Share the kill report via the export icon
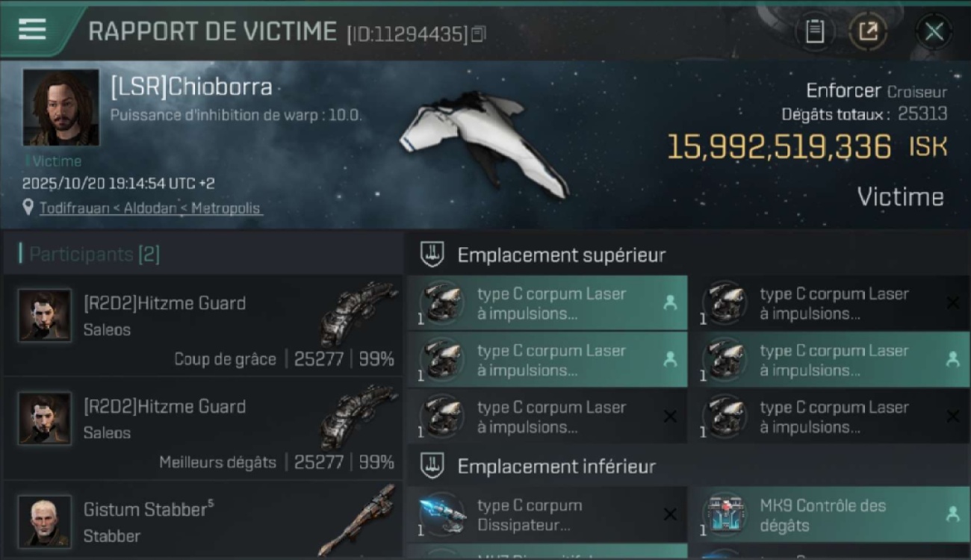This screenshot has height=560, width=971. click(x=868, y=31)
